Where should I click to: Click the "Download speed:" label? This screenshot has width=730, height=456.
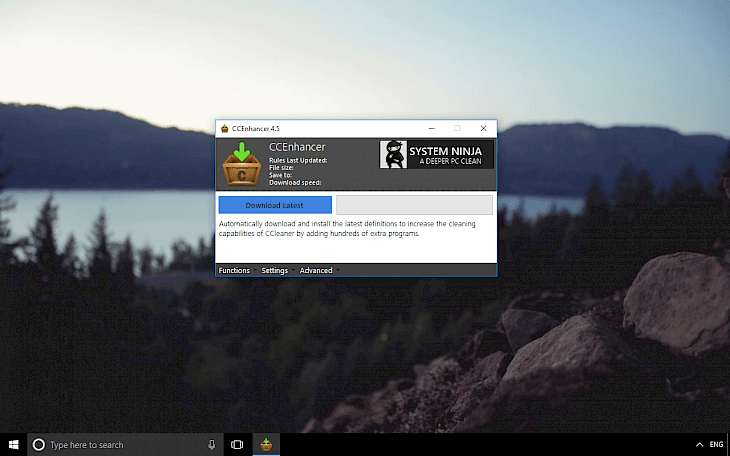[x=295, y=183]
